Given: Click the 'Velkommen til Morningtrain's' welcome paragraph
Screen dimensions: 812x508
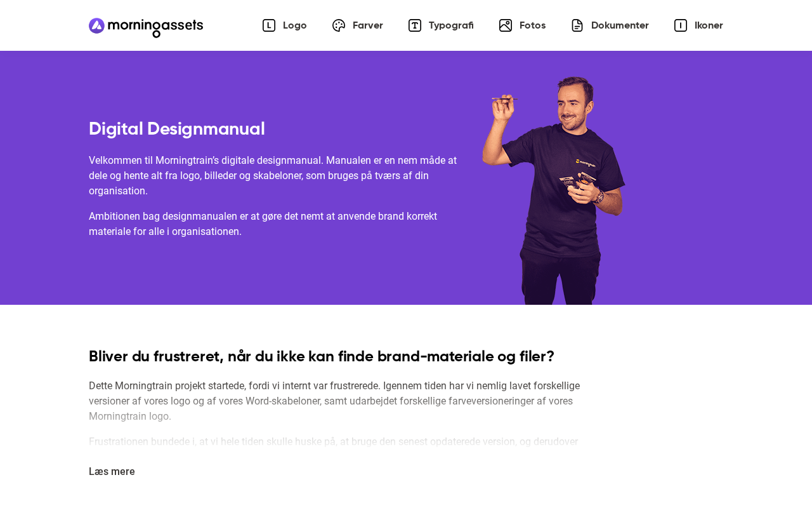Looking at the screenshot, I should pos(273,175).
